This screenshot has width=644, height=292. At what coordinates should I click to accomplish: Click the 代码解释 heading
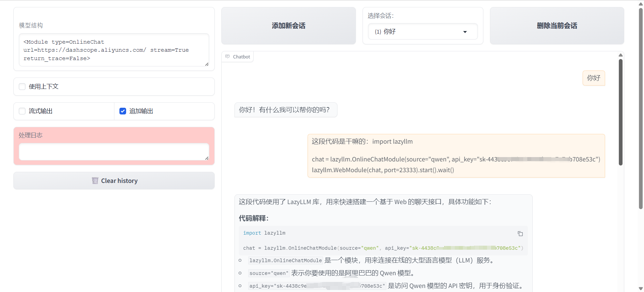[254, 218]
